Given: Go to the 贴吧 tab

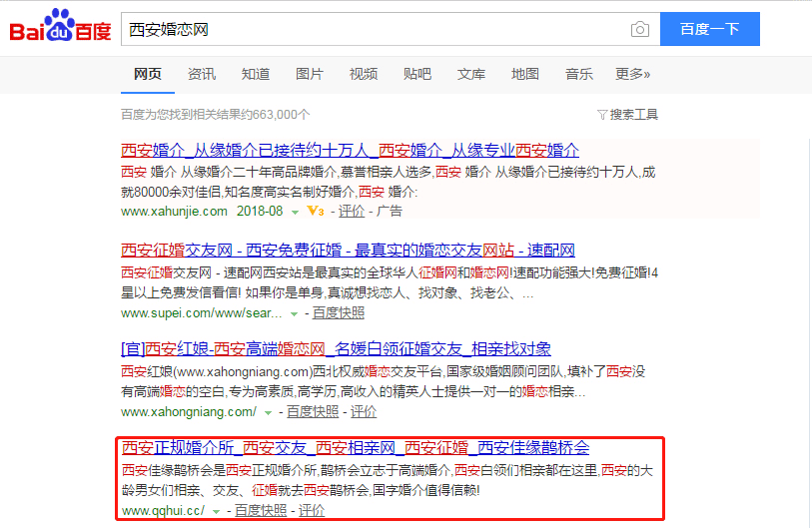Looking at the screenshot, I should [x=416, y=74].
